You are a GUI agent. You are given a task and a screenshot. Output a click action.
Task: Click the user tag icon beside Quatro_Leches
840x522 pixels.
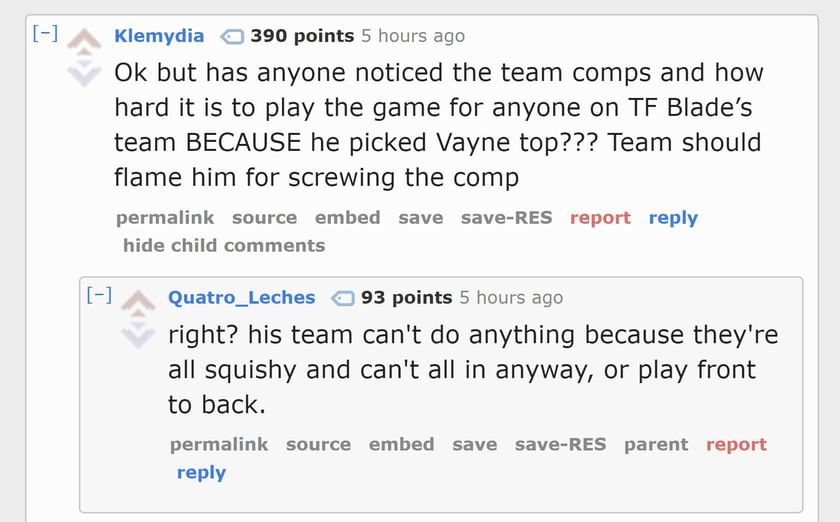click(342, 298)
